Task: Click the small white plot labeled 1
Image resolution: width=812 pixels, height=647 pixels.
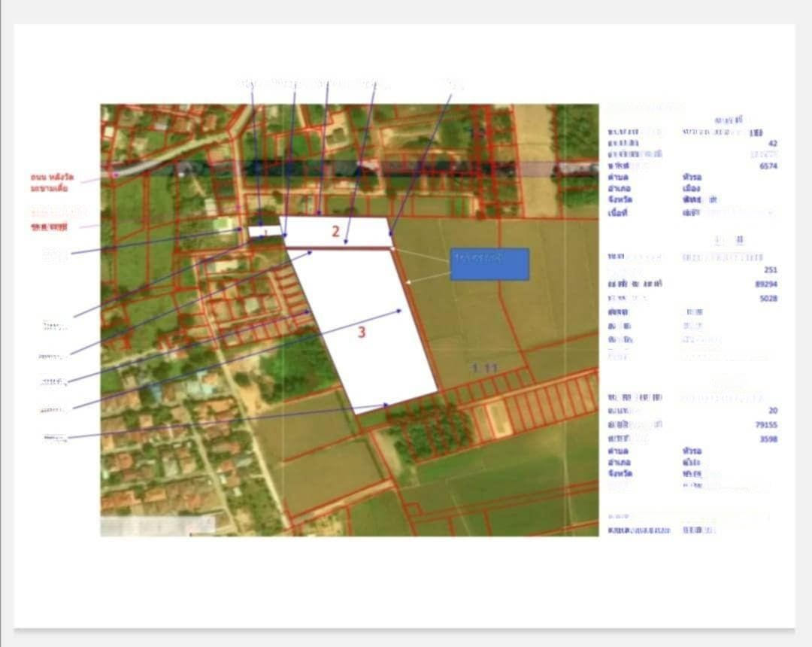Action: click(x=263, y=232)
